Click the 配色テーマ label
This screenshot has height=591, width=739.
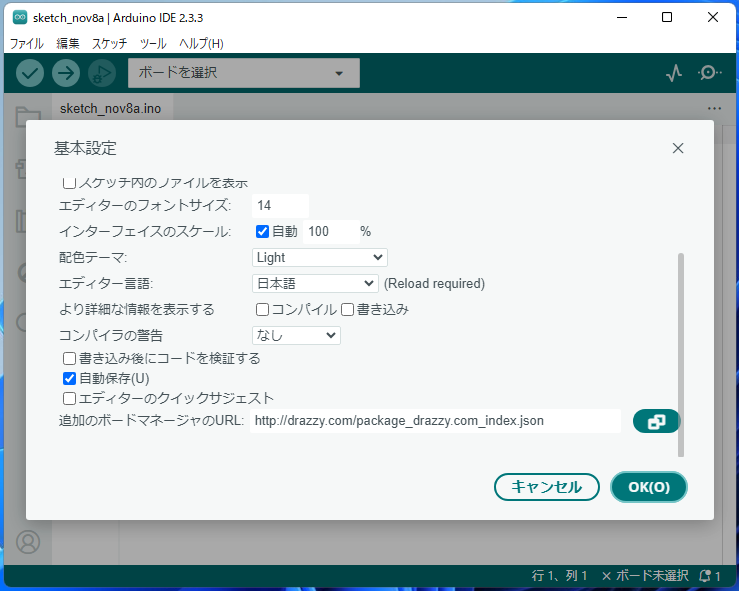click(93, 257)
